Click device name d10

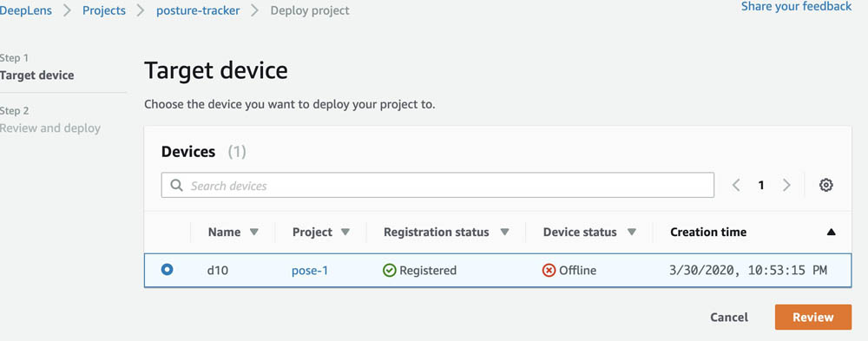coord(218,271)
